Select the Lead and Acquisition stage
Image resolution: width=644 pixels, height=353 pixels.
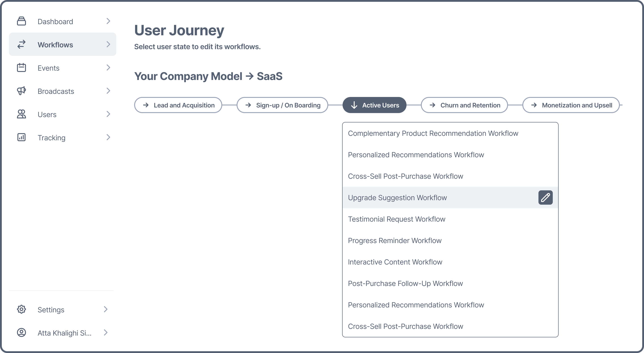pyautogui.click(x=178, y=105)
